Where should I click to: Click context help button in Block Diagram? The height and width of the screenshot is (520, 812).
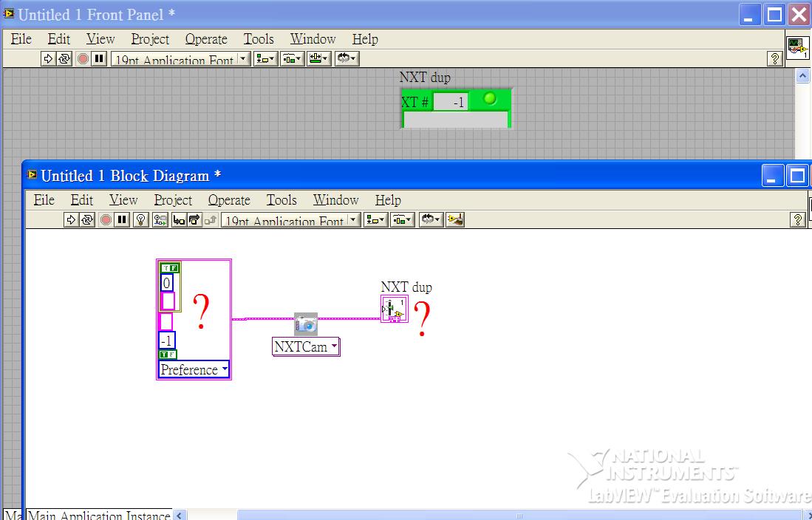coord(797,219)
